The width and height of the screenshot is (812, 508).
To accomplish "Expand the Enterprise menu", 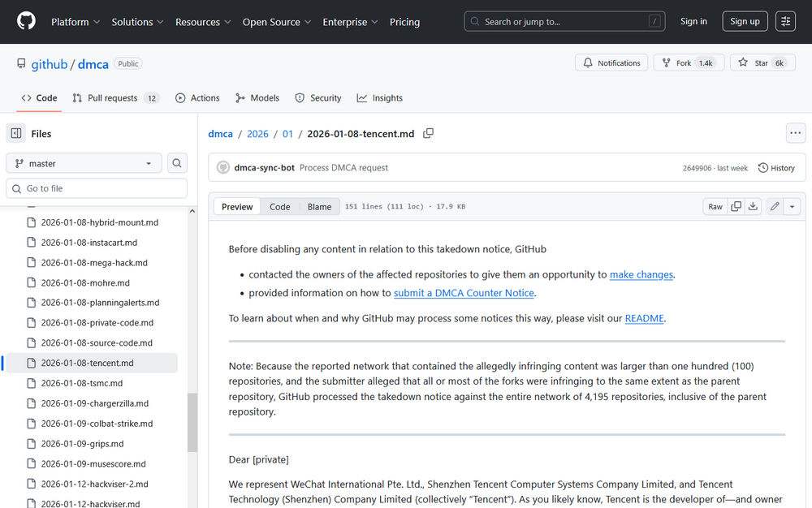I will (350, 22).
